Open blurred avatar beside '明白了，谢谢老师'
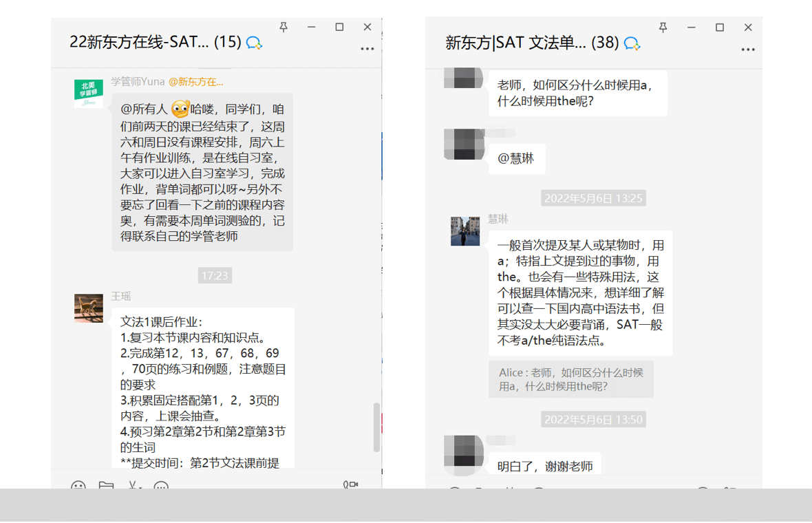Viewport: 812px width, 523px height. pyautogui.click(x=464, y=455)
